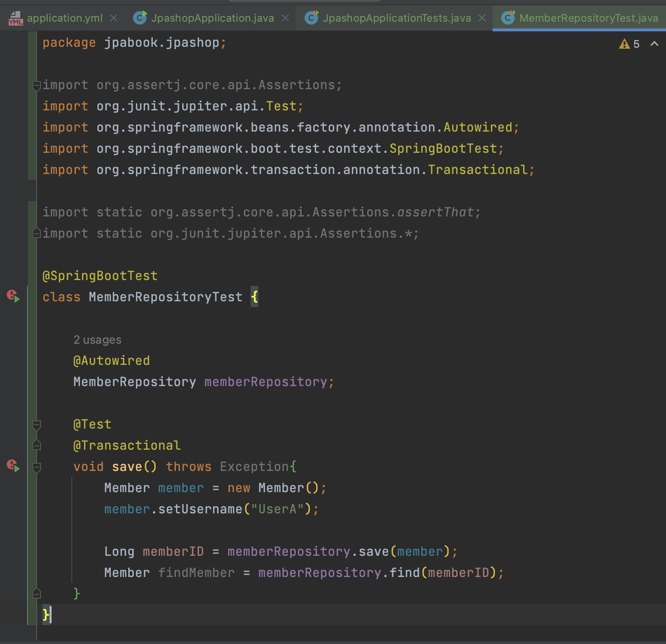Screen dimensions: 666x644
Task: Click the memberRepository field declaration name
Action: pos(266,382)
